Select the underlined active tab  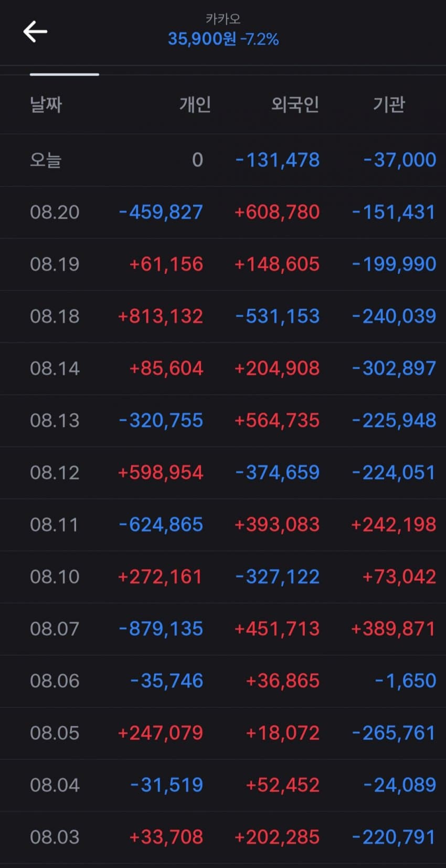coord(65,75)
